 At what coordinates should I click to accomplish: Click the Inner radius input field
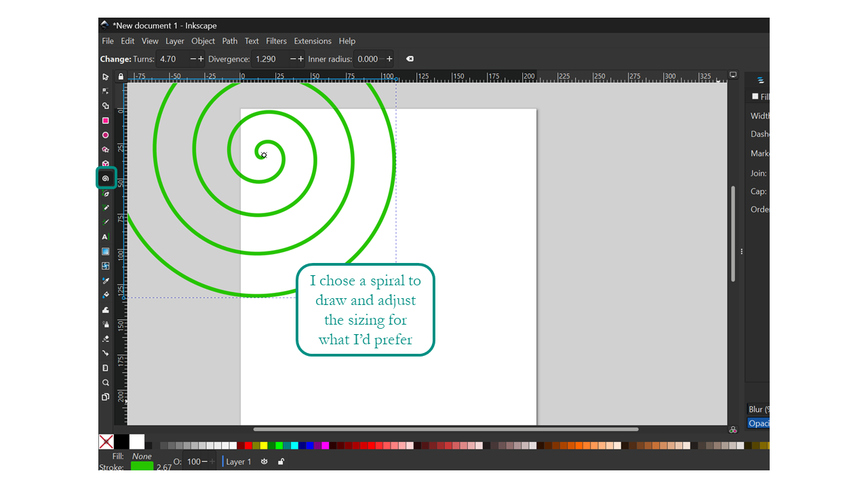click(366, 59)
